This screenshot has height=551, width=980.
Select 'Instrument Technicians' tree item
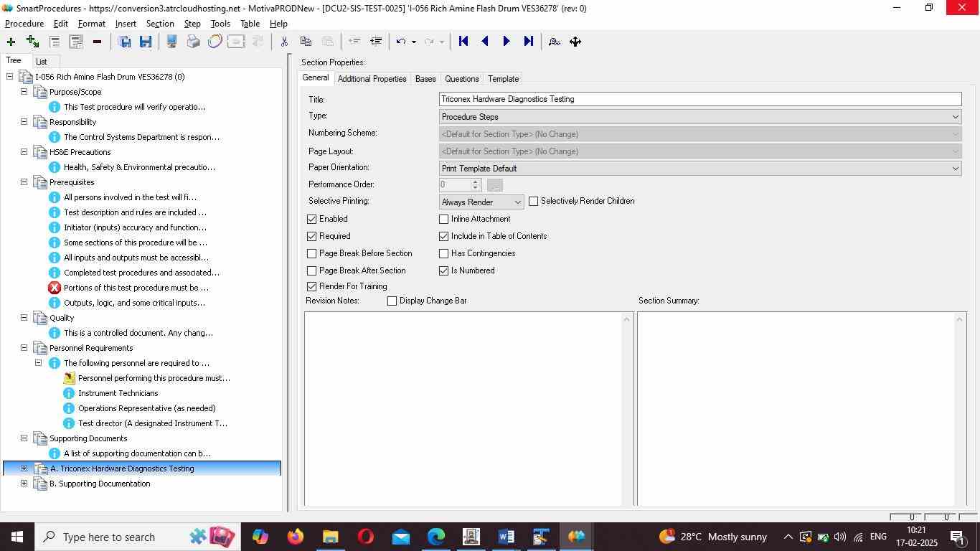click(118, 393)
